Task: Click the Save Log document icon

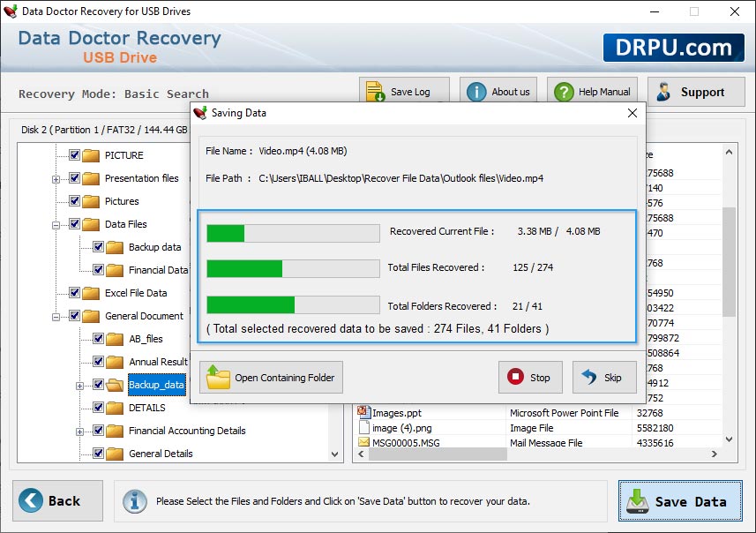Action: tap(375, 91)
